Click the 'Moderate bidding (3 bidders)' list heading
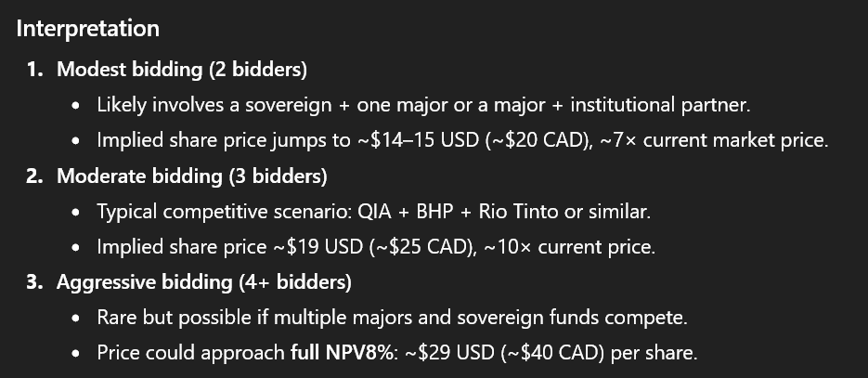Image resolution: width=868 pixels, height=378 pixels. tap(191, 176)
